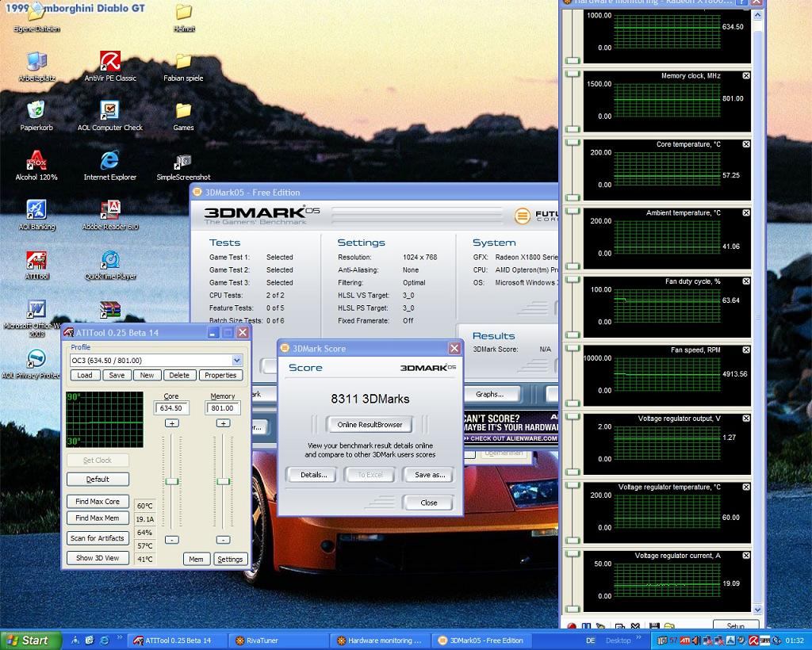
Task: Open the Fabian spiele folder
Action: point(183,67)
